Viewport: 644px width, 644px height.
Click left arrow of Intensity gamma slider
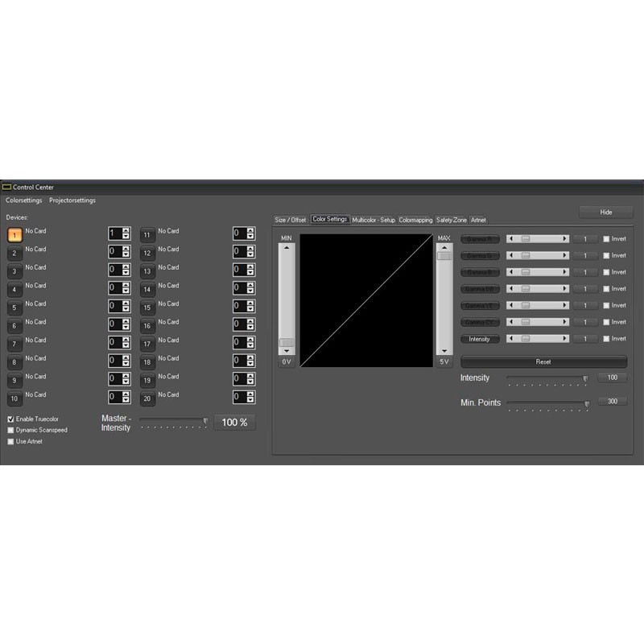pyautogui.click(x=511, y=339)
